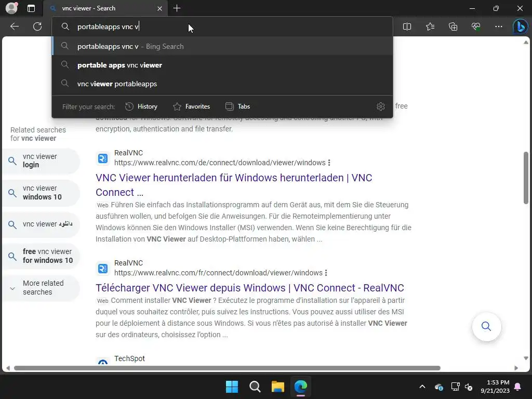This screenshot has width=532, height=399.
Task: Open Windows taskbar Search
Action: pos(255,387)
